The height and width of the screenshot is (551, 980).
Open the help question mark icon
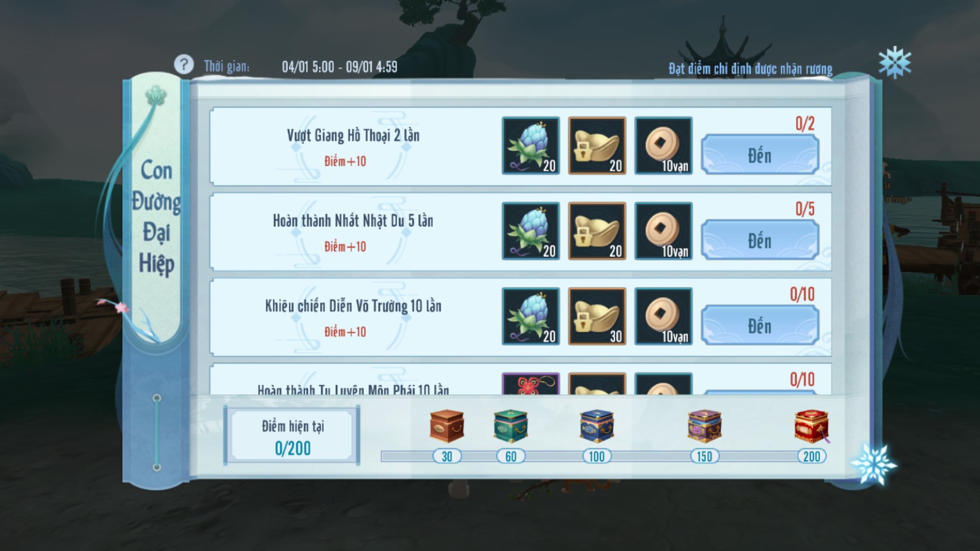184,64
